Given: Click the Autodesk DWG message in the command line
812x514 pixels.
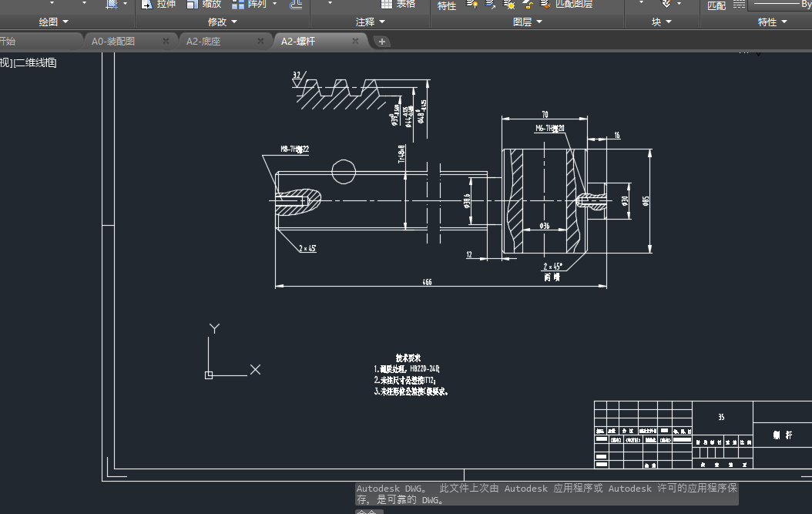Looking at the screenshot, I should [x=546, y=494].
